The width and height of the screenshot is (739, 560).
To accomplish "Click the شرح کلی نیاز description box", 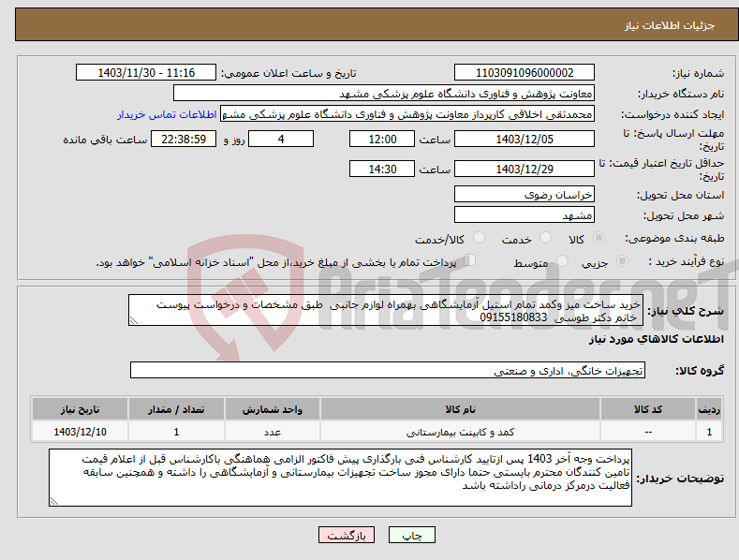I will point(386,310).
